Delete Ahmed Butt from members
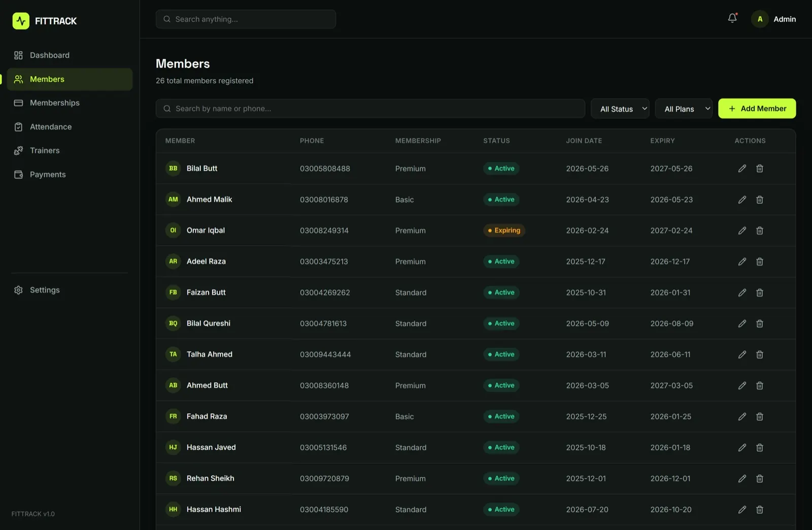 (x=760, y=385)
